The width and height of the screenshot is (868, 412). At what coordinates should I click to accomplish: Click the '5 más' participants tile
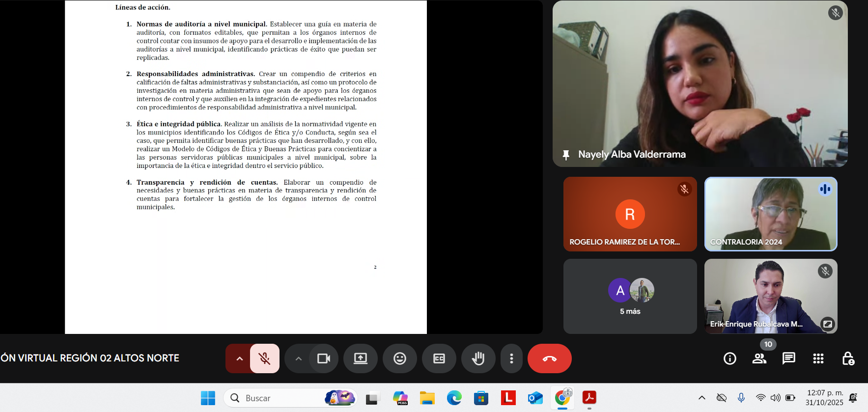click(630, 296)
